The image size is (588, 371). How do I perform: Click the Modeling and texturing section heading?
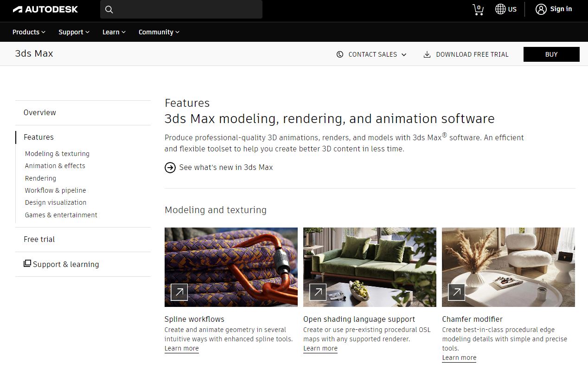pyautogui.click(x=216, y=210)
